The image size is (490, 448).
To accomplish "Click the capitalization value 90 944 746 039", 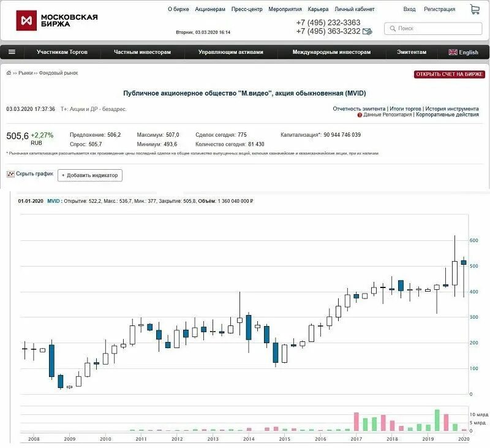I will [342, 135].
